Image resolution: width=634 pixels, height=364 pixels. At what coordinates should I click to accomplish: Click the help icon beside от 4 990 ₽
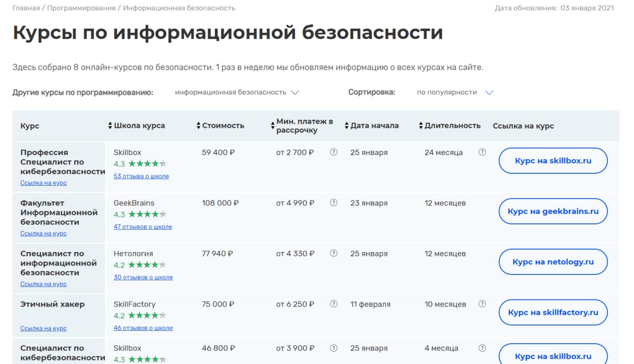click(333, 203)
